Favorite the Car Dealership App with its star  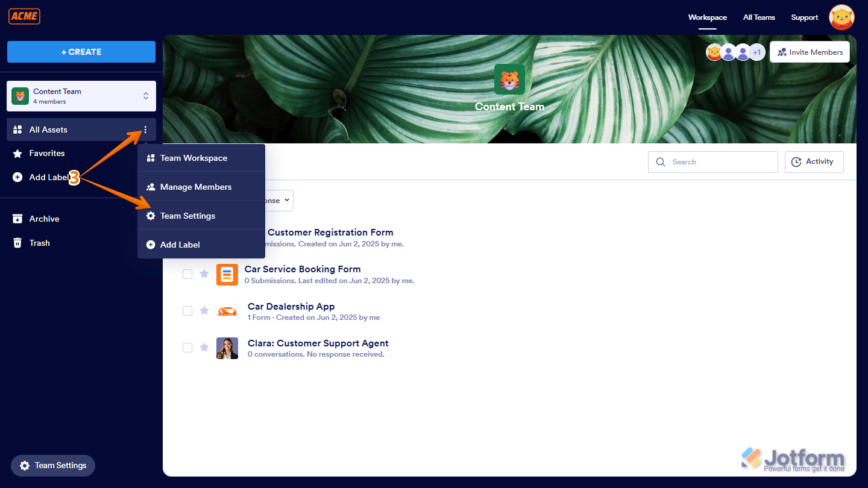click(x=204, y=311)
